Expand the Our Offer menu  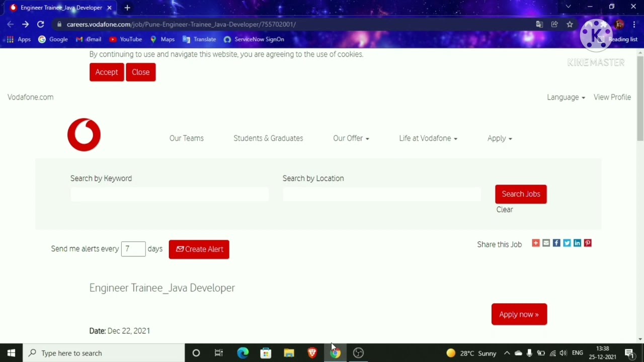(351, 138)
